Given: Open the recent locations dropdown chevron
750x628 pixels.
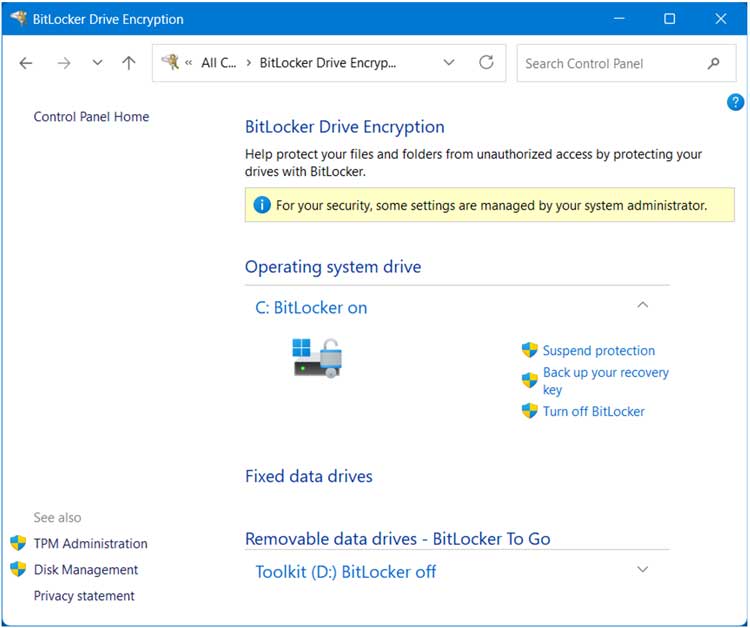Looking at the screenshot, I should click(98, 63).
